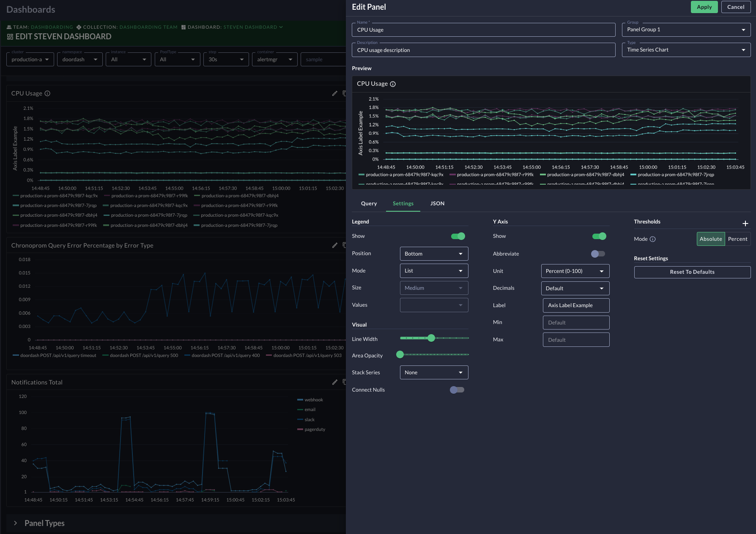Switch to the JSON tab

pyautogui.click(x=437, y=204)
